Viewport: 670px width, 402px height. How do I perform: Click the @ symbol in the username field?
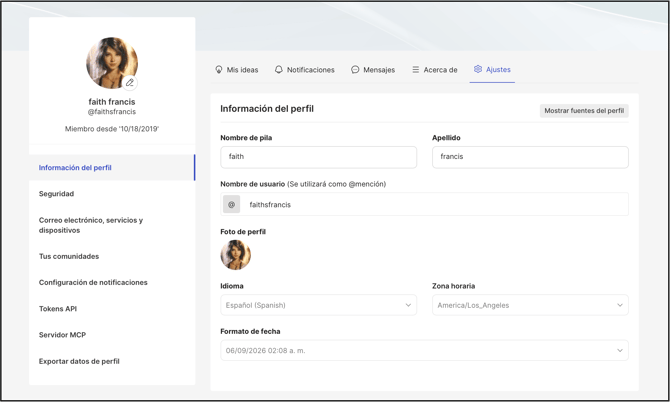[x=232, y=204]
